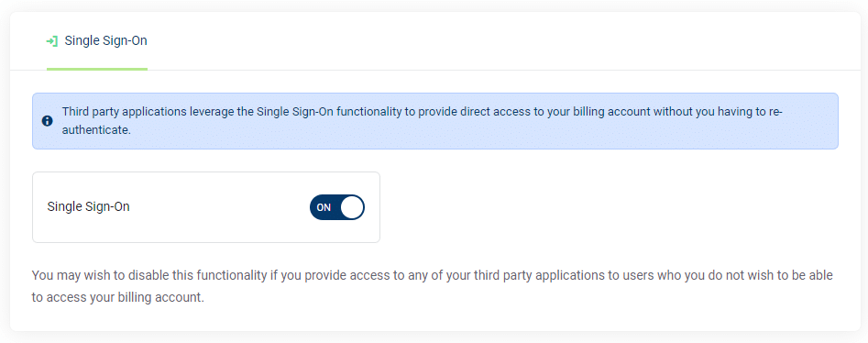Click the blue information banner
Screen dimensions: 868x343
435,121
